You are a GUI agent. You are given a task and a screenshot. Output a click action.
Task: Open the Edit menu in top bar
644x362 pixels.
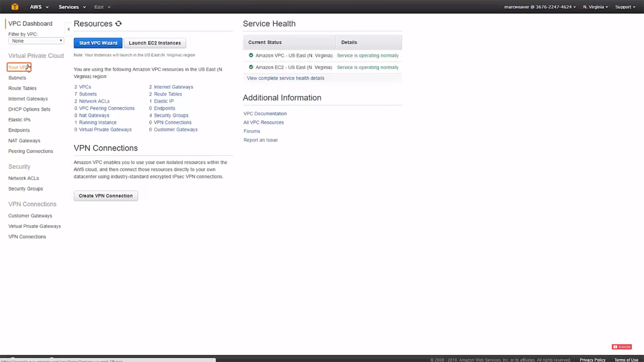[102, 7]
